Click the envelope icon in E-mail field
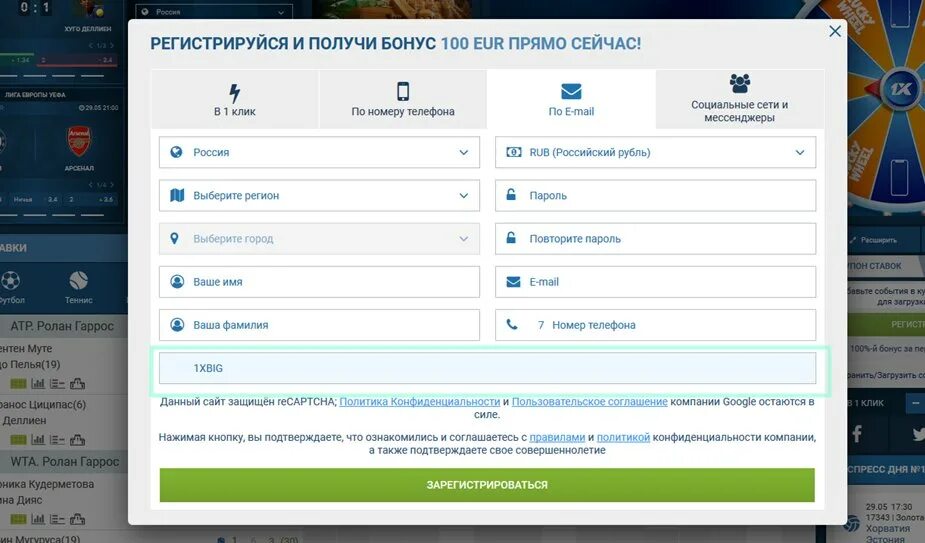Viewport: 925px width, 543px height. click(513, 282)
